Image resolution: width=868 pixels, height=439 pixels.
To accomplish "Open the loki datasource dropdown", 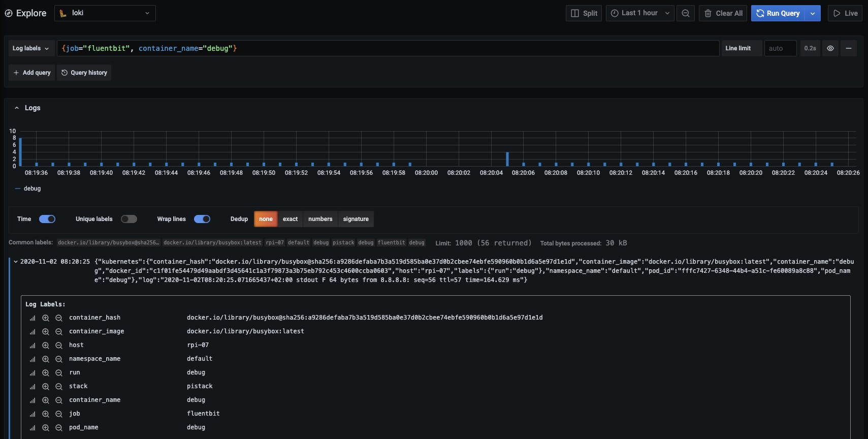I will (105, 13).
